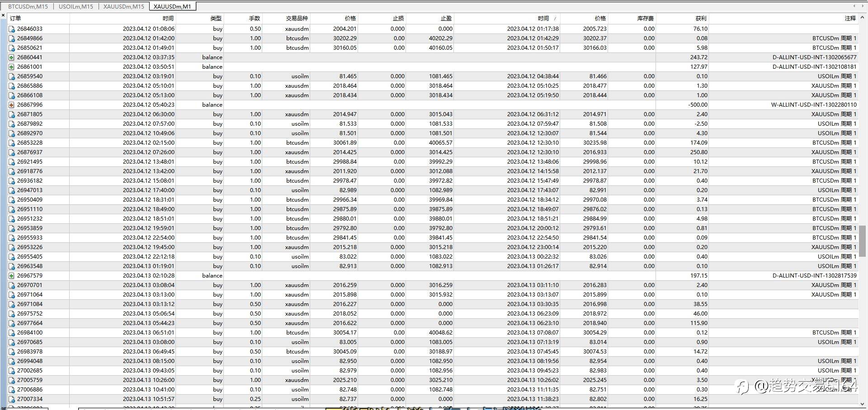
Task: Select the profit value -500.00
Action: click(x=698, y=105)
